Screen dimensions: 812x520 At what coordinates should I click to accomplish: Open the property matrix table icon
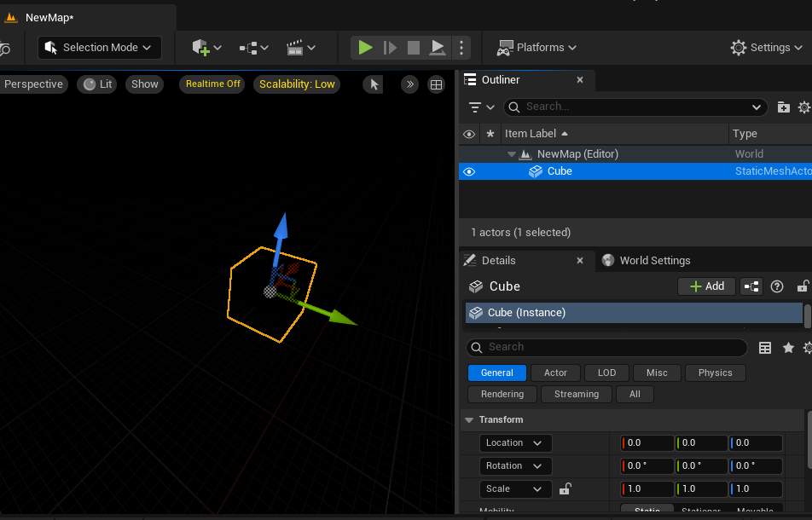point(765,348)
